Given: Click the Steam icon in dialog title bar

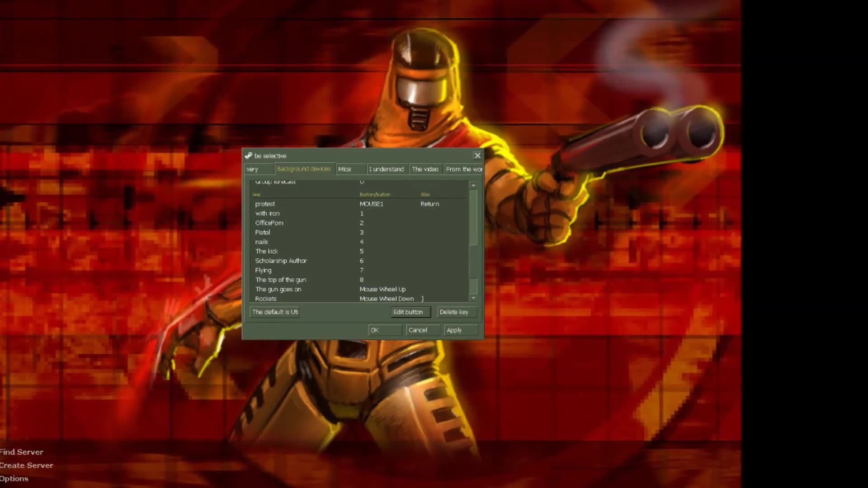Looking at the screenshot, I should click(248, 155).
